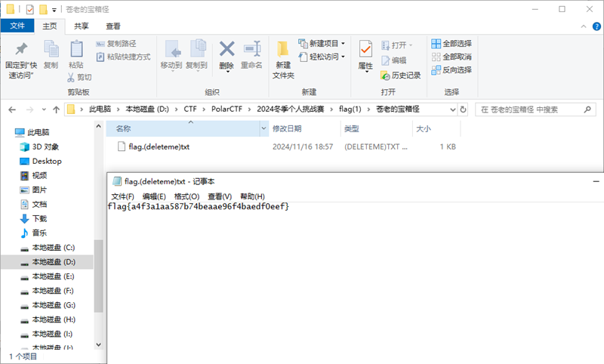Click the Move to icon
The height and width of the screenshot is (364, 604).
click(171, 50)
